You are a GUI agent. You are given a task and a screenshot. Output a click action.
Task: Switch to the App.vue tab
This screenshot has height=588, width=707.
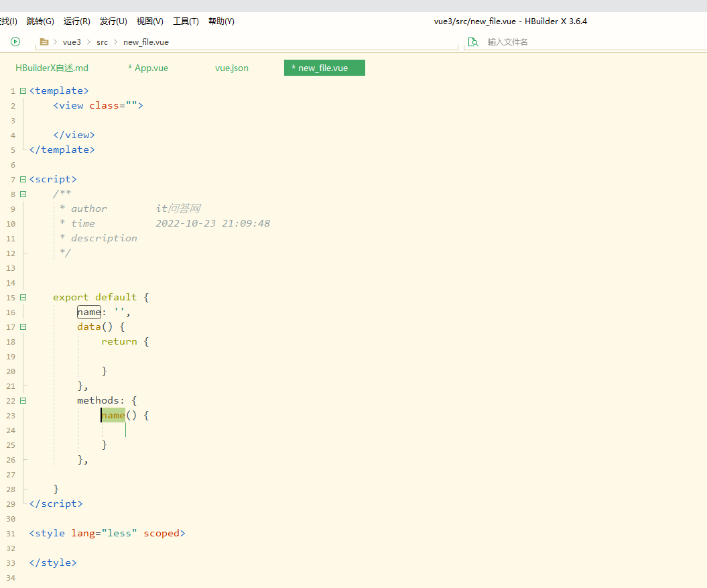point(148,68)
